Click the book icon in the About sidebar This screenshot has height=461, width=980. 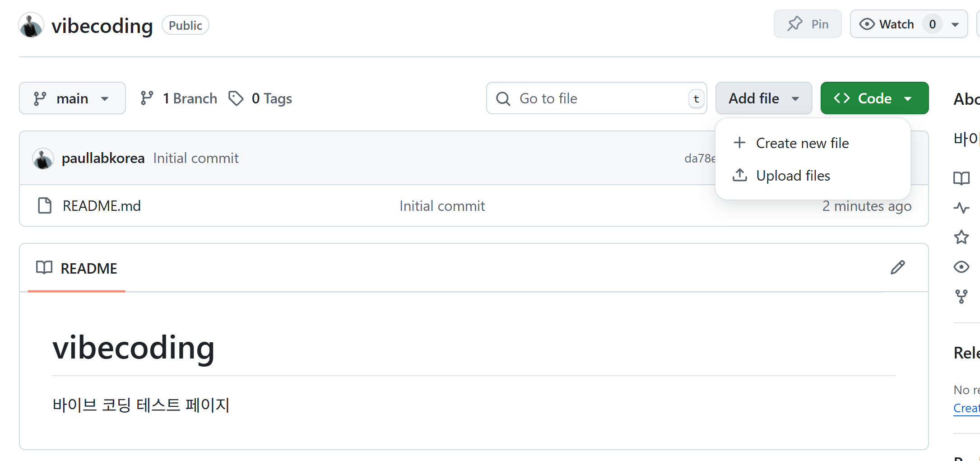pos(961,178)
